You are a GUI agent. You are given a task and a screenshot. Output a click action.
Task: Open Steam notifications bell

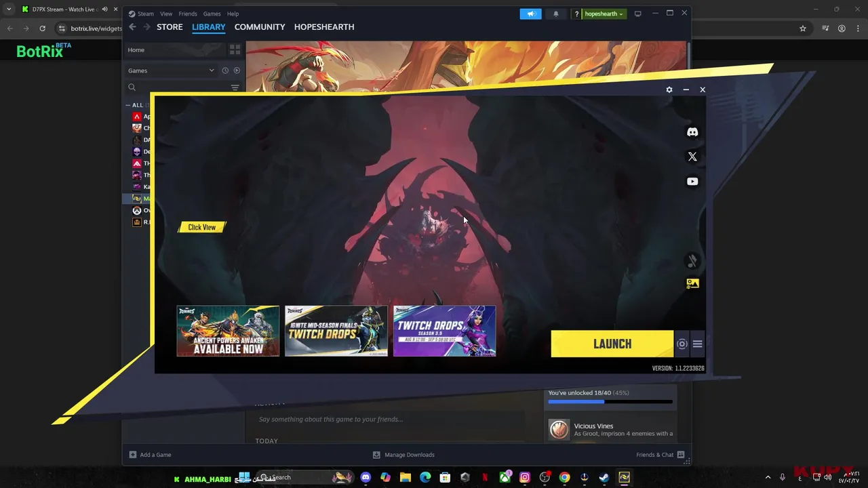[x=556, y=14]
